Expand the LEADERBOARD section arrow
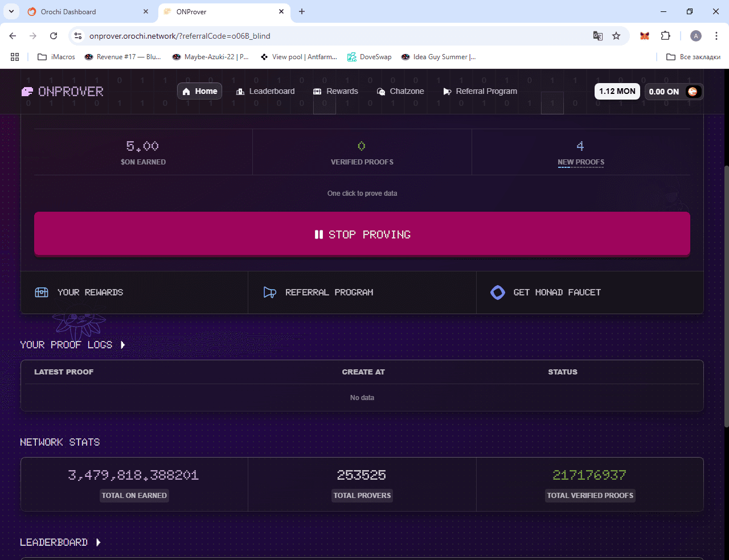The image size is (729, 560). [x=98, y=542]
